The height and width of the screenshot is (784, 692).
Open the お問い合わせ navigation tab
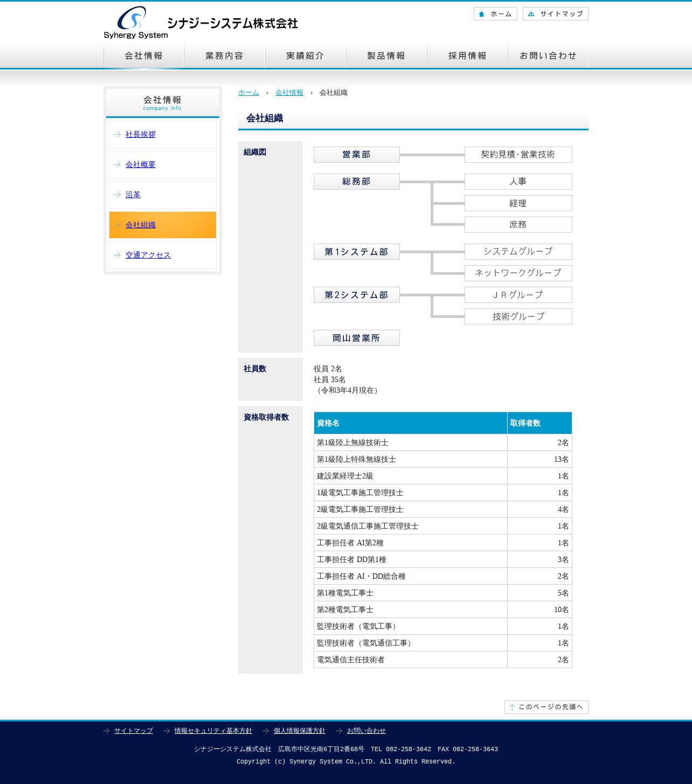click(548, 56)
